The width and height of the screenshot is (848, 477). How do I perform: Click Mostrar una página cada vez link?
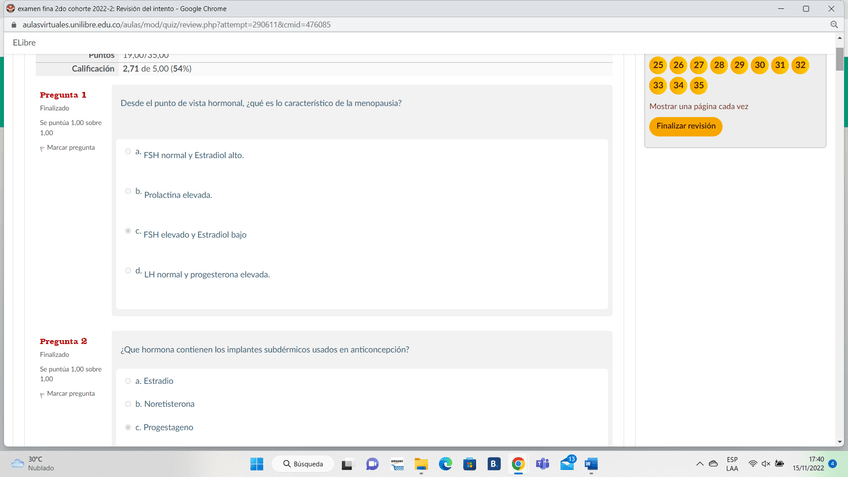tap(698, 106)
